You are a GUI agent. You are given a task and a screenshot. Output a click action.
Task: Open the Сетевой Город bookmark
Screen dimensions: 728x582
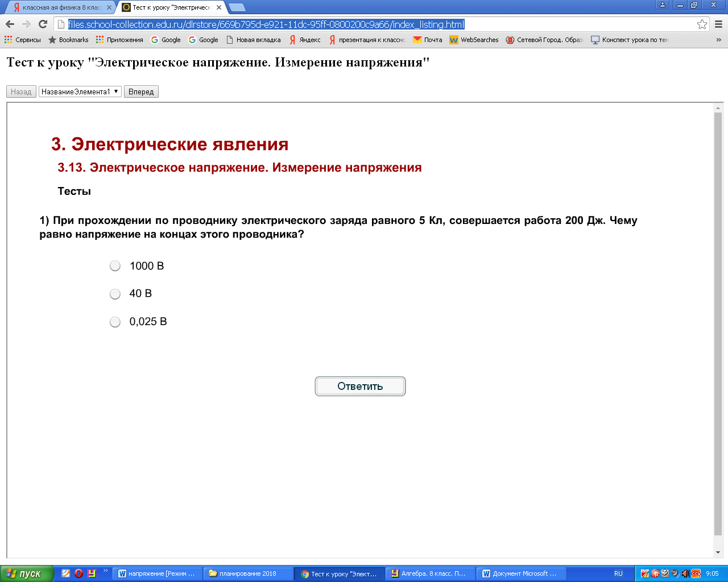click(x=544, y=40)
